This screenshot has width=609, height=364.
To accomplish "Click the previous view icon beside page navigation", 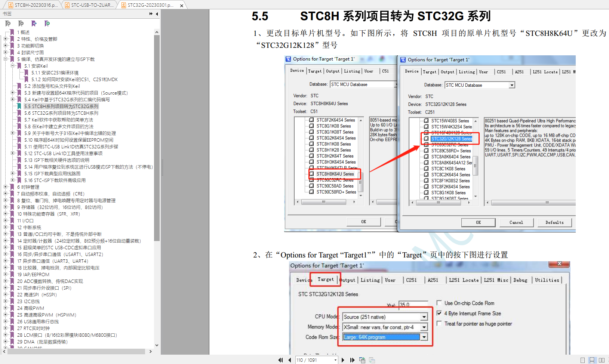I will (x=362, y=360).
